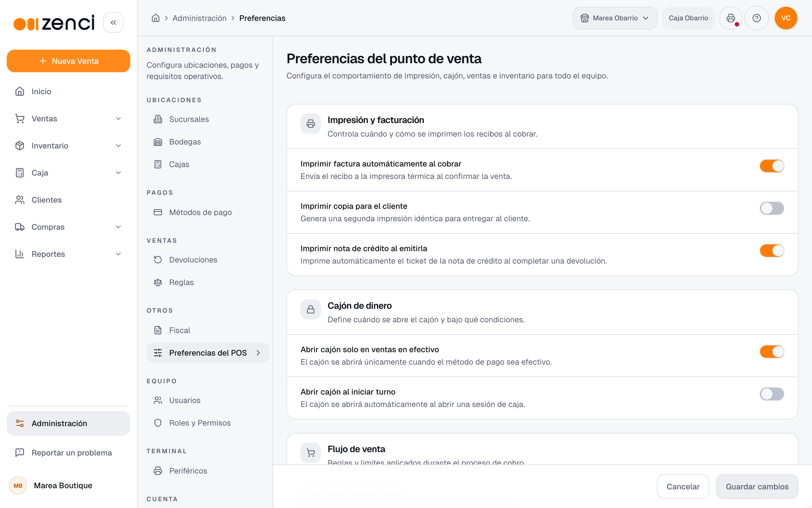812x508 pixels.
Task: Collapse the sidebar with the double-chevron icon
Action: 113,23
